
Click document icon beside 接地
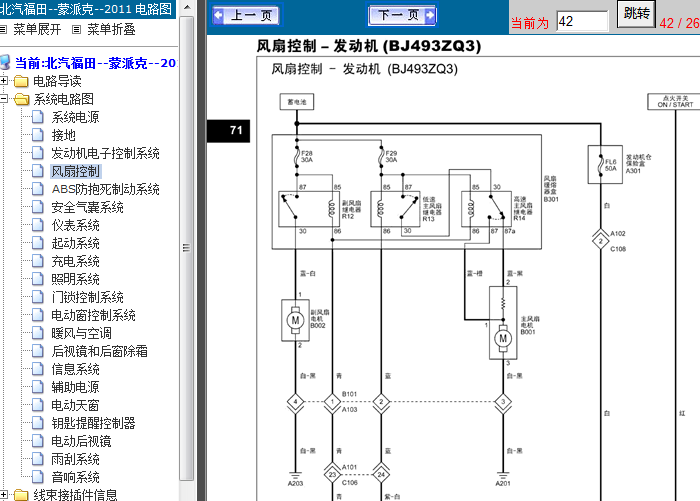point(38,135)
